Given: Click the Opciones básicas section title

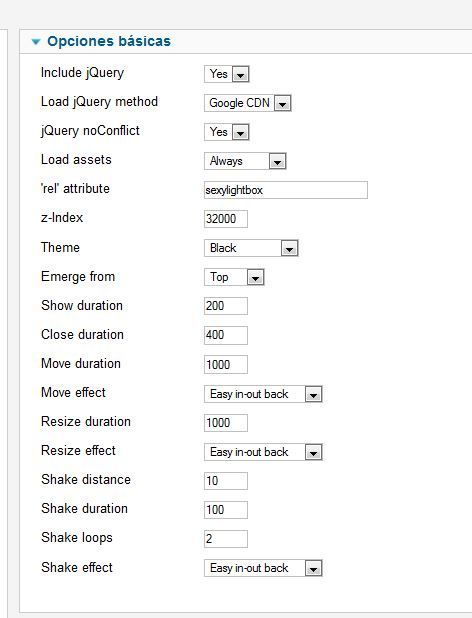Looking at the screenshot, I should 109,41.
